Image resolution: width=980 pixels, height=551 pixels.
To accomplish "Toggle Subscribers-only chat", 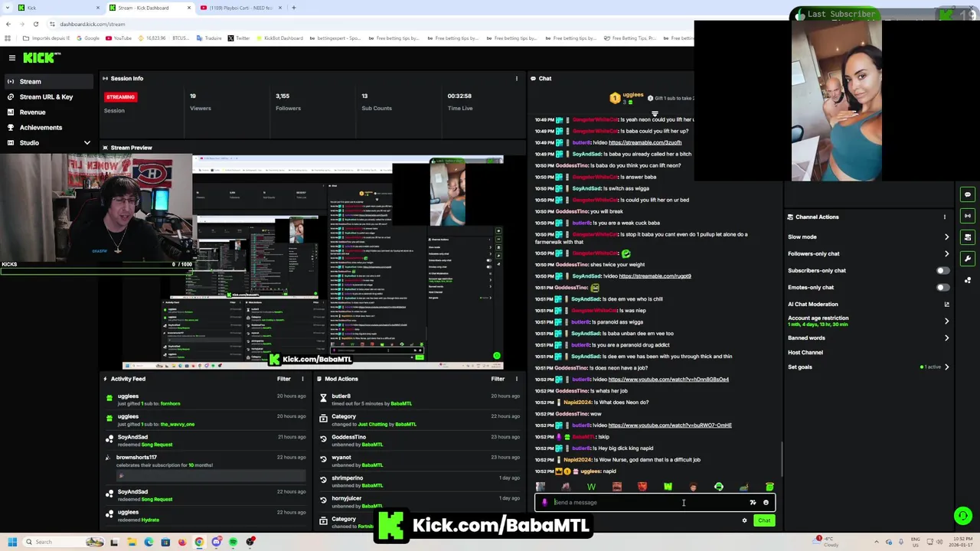I will coord(942,270).
